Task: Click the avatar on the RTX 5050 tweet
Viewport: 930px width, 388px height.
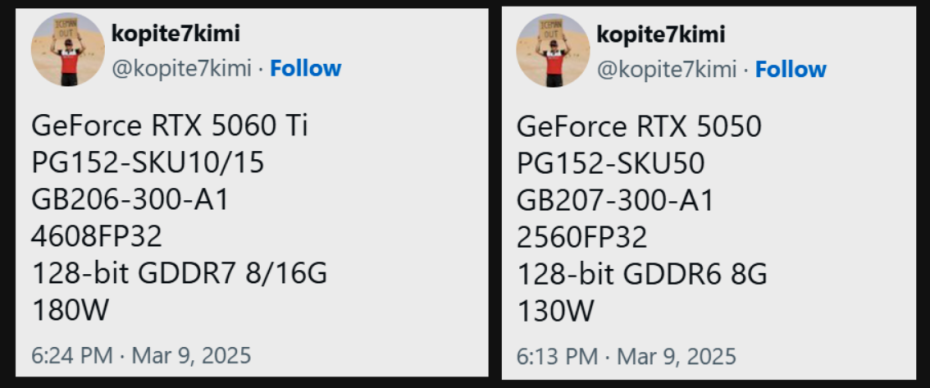Action: click(553, 50)
